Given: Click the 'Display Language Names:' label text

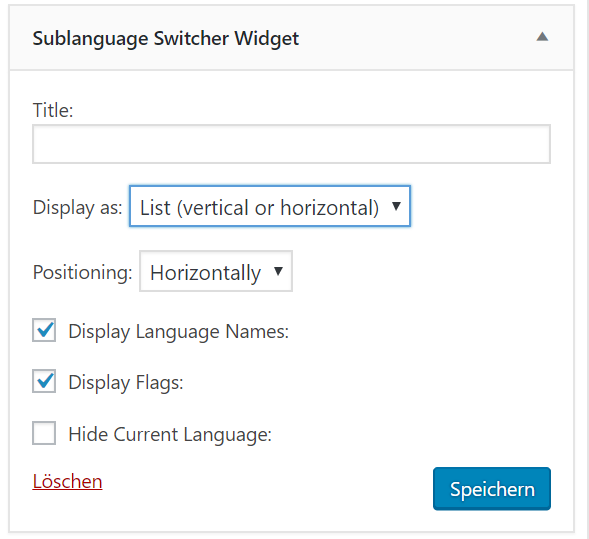Looking at the screenshot, I should pyautogui.click(x=178, y=332).
